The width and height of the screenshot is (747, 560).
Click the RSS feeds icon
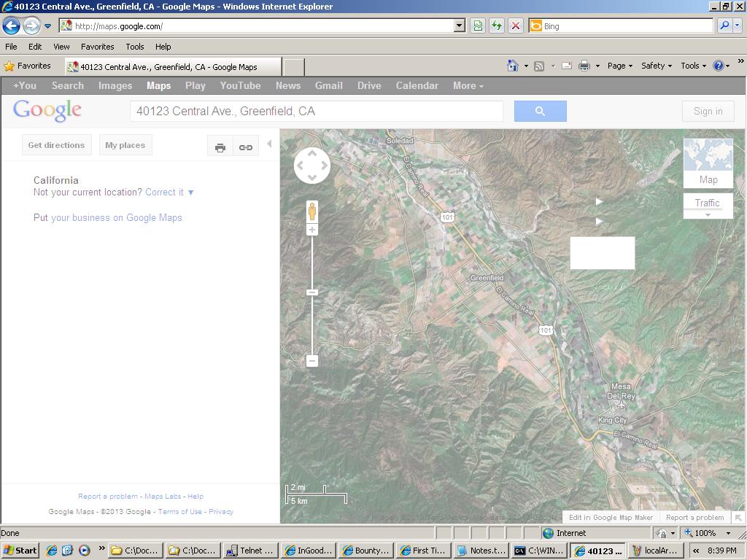click(x=539, y=66)
